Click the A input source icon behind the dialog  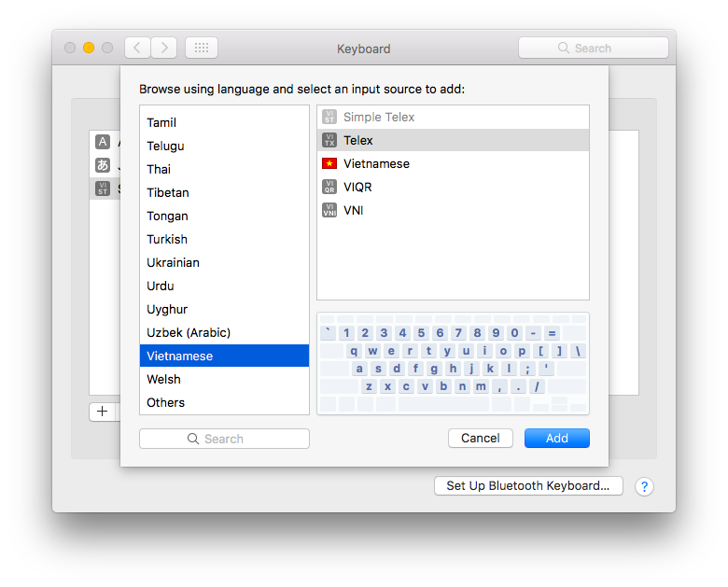(x=103, y=142)
